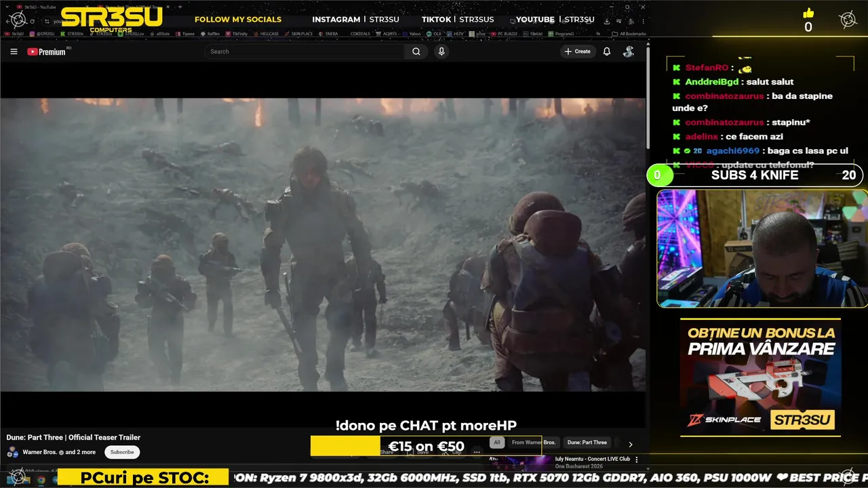Open the TikFinity bookmark
The height and width of the screenshot is (488, 868).
236,33
